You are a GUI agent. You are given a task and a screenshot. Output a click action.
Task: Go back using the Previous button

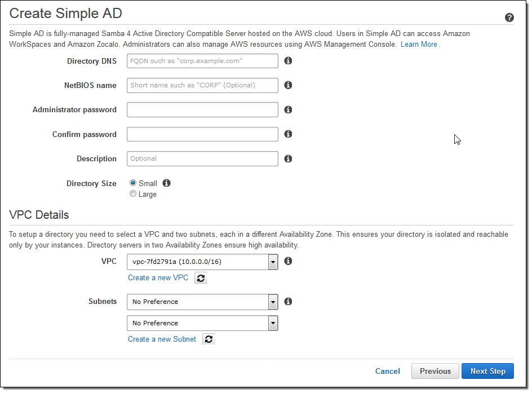point(435,371)
